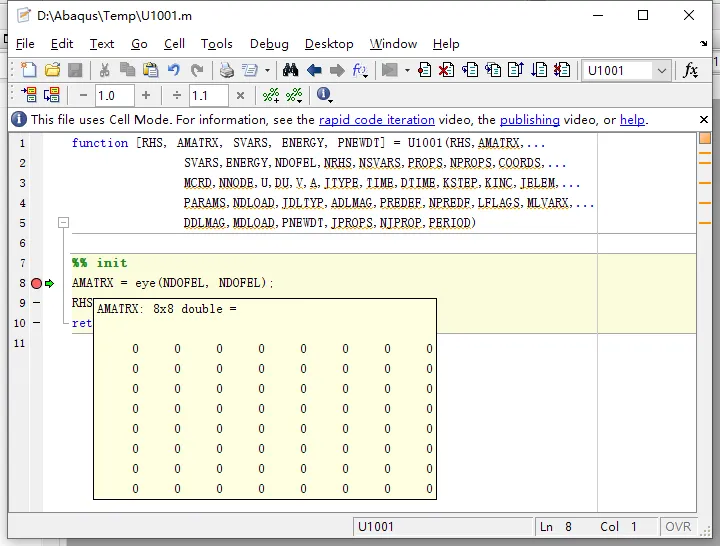Click the OVR overwrite indicator in status bar
Image resolution: width=720 pixels, height=546 pixels.
[678, 527]
